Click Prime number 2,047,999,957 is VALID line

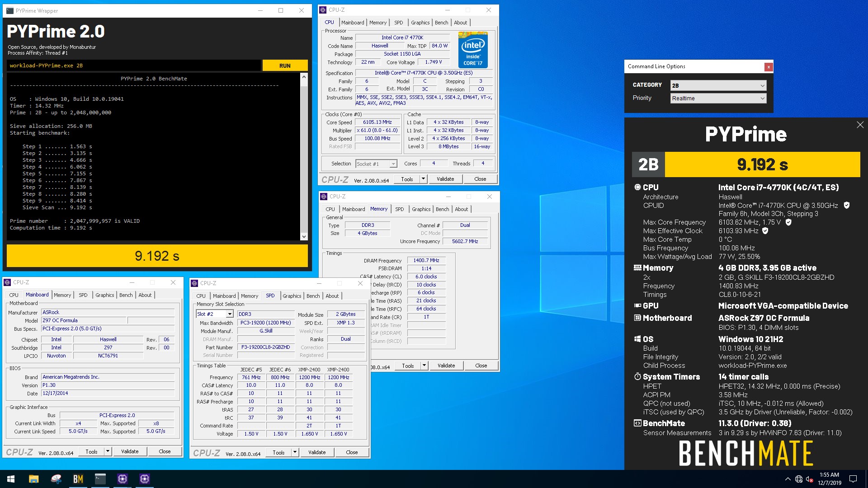pos(75,221)
